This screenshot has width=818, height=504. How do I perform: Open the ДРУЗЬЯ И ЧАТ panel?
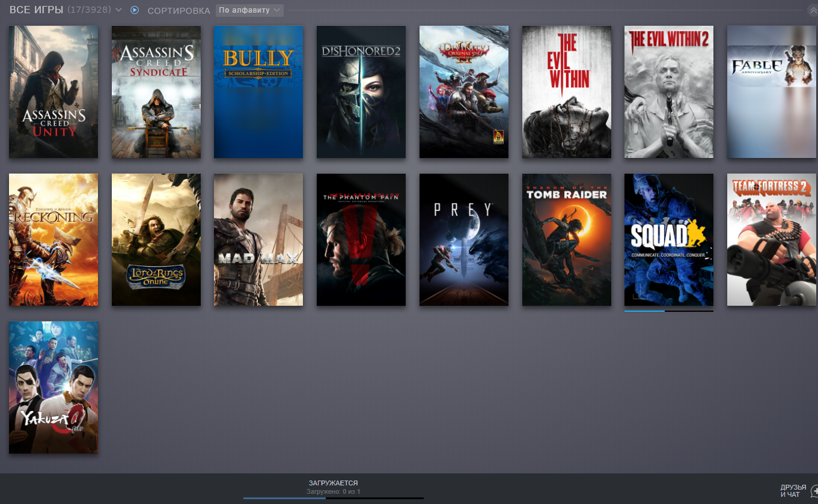click(x=793, y=491)
